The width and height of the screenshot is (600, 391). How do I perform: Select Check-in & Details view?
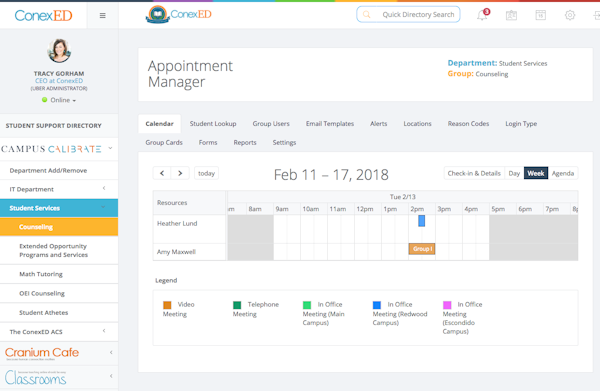[474, 173]
